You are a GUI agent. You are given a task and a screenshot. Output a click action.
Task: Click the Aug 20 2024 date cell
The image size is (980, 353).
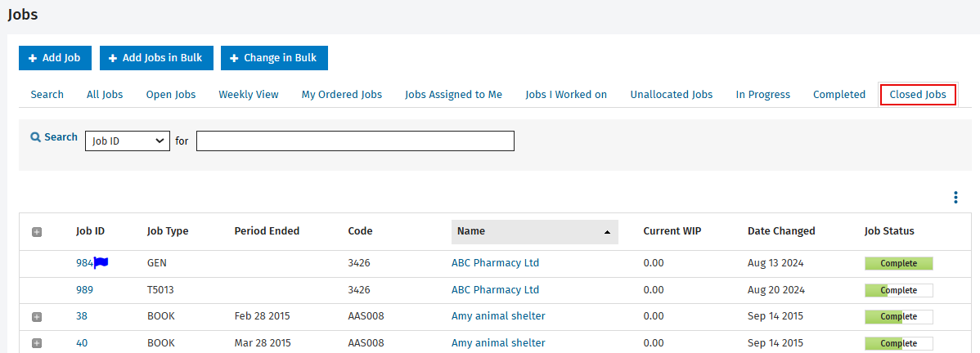tap(776, 290)
